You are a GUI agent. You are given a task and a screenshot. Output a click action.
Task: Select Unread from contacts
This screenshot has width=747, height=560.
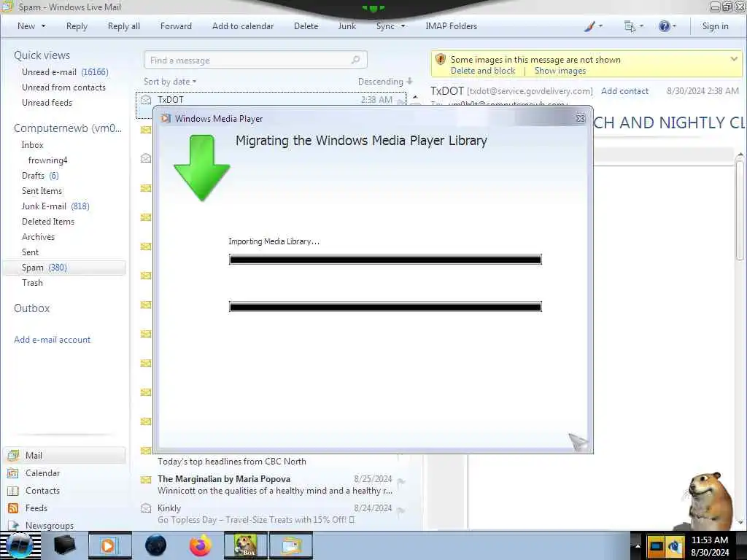[64, 87]
